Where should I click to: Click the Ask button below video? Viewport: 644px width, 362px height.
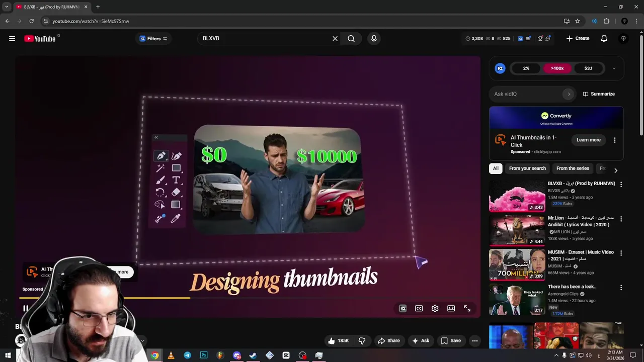tap(421, 341)
